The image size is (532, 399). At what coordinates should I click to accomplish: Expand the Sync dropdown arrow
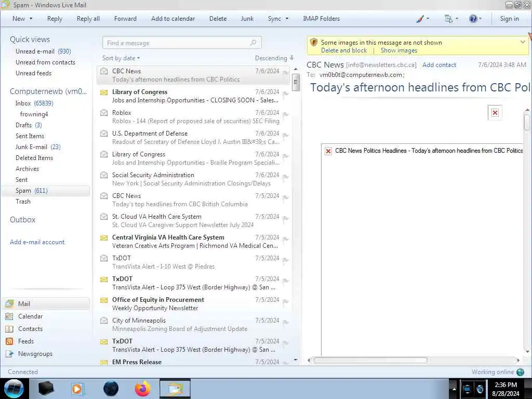[x=287, y=19]
